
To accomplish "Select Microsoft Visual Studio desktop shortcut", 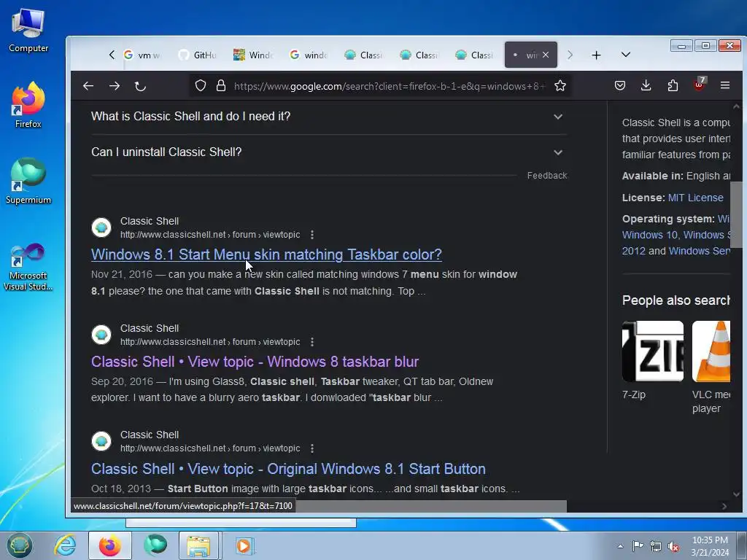I will tap(28, 267).
